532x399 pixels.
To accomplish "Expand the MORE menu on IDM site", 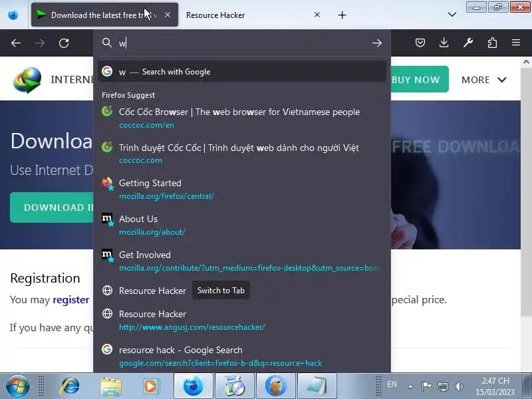I will tap(484, 80).
